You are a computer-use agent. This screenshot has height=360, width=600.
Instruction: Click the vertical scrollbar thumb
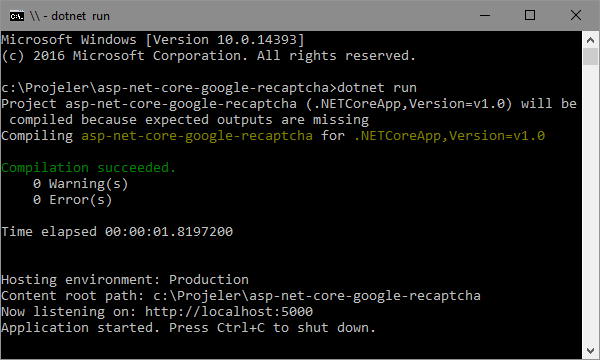[590, 57]
